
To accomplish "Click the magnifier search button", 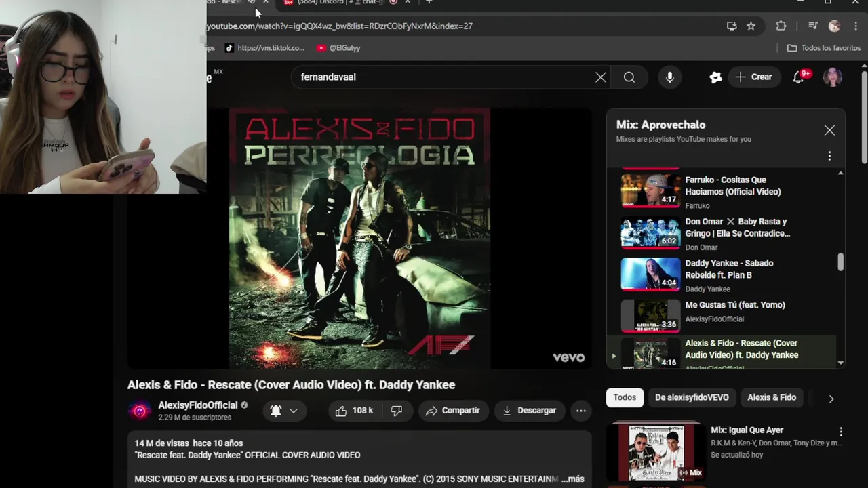I will pyautogui.click(x=629, y=77).
